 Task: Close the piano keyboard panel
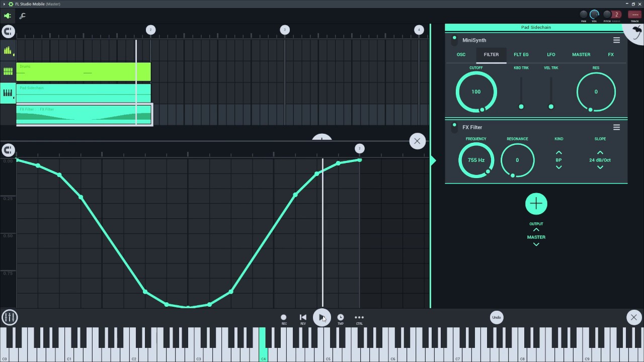633,317
